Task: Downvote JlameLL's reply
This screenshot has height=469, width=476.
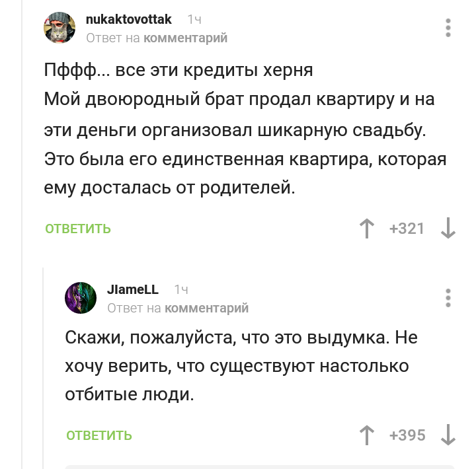Action: pos(448,435)
